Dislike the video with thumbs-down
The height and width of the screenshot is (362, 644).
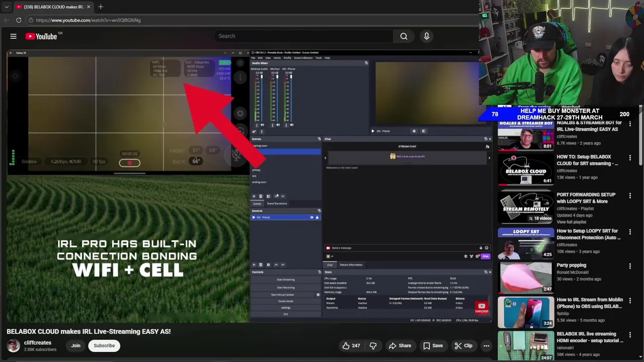[373, 345]
